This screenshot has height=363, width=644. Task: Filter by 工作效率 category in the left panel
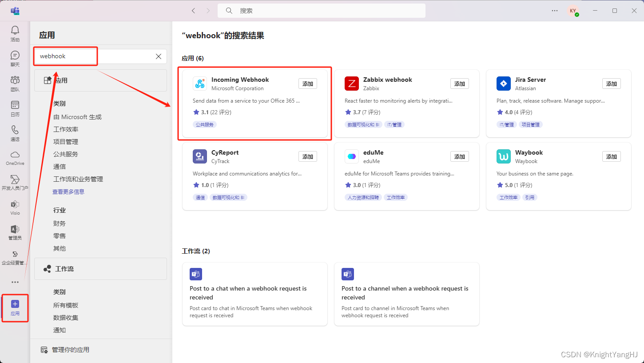tap(66, 129)
